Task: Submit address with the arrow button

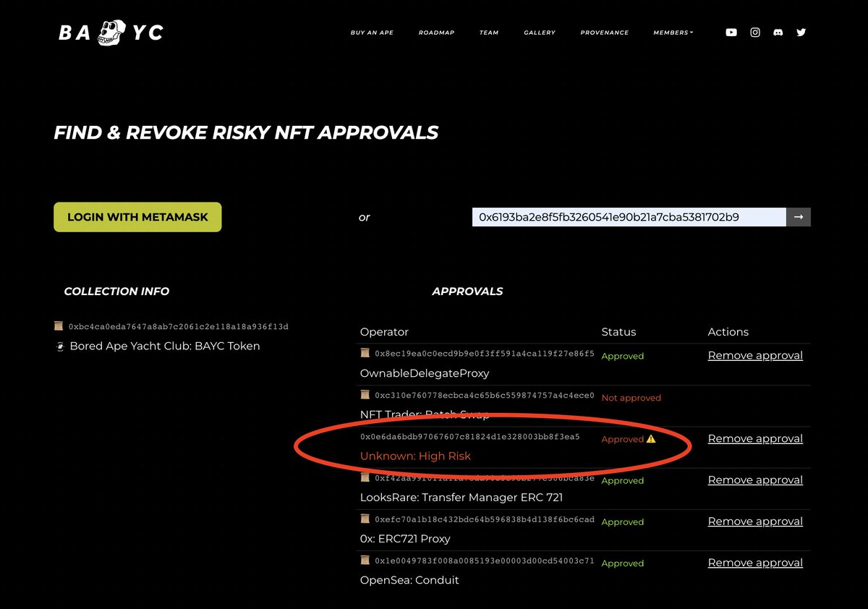Action: pyautogui.click(x=799, y=217)
